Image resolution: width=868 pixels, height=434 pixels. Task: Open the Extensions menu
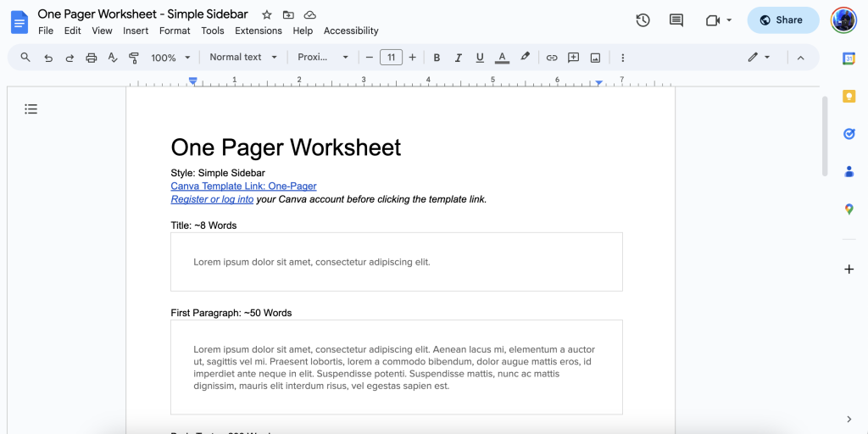[x=258, y=31]
